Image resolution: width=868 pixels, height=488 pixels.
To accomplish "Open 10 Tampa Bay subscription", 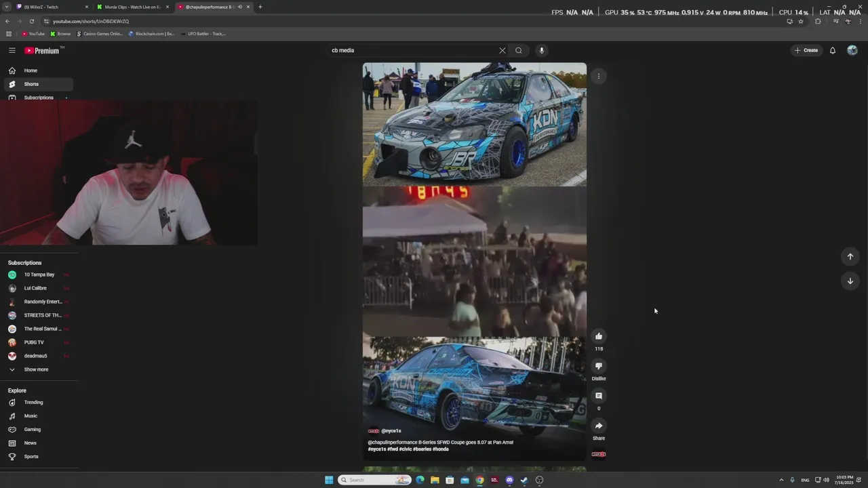I will point(39,274).
